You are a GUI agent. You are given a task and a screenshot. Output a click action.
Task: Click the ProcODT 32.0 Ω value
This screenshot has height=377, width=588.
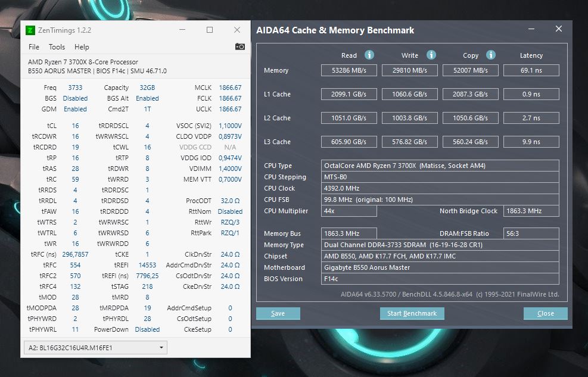coord(230,201)
